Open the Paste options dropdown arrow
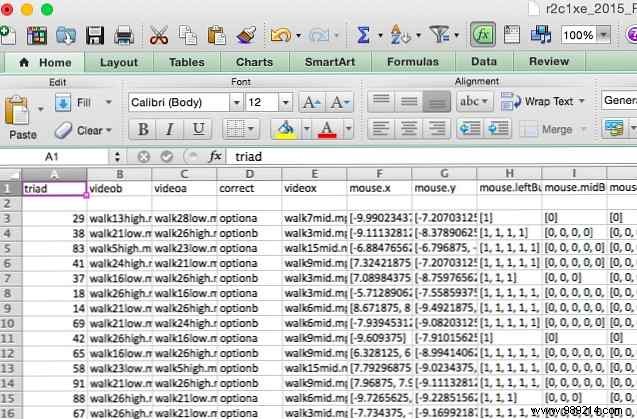This screenshot has height=419, width=637. 40,109
